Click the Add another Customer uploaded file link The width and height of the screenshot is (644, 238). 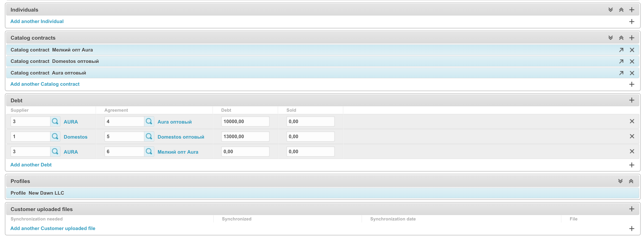(53, 228)
